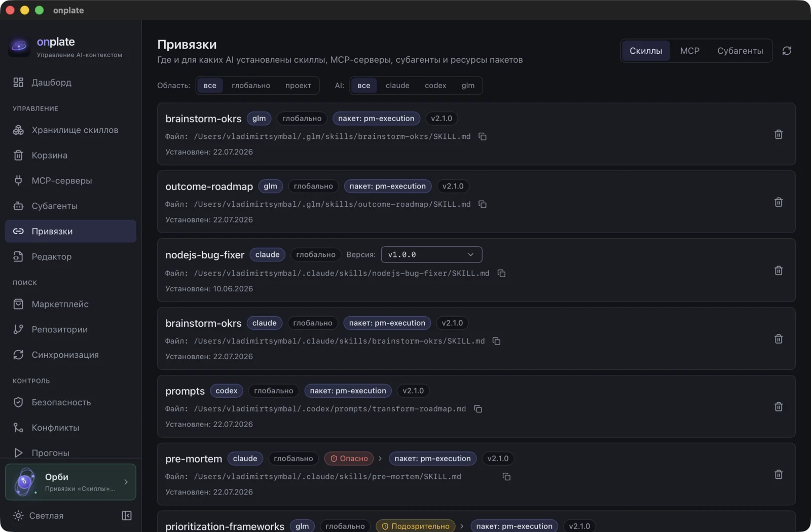Click the glm tag on outcome-roadmap
This screenshot has height=532, width=811.
click(271, 186)
